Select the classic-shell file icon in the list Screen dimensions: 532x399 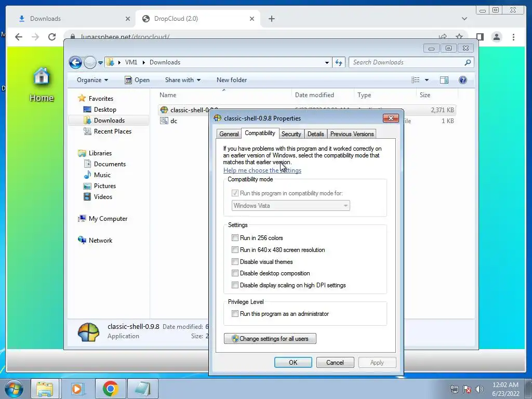pyautogui.click(x=164, y=110)
